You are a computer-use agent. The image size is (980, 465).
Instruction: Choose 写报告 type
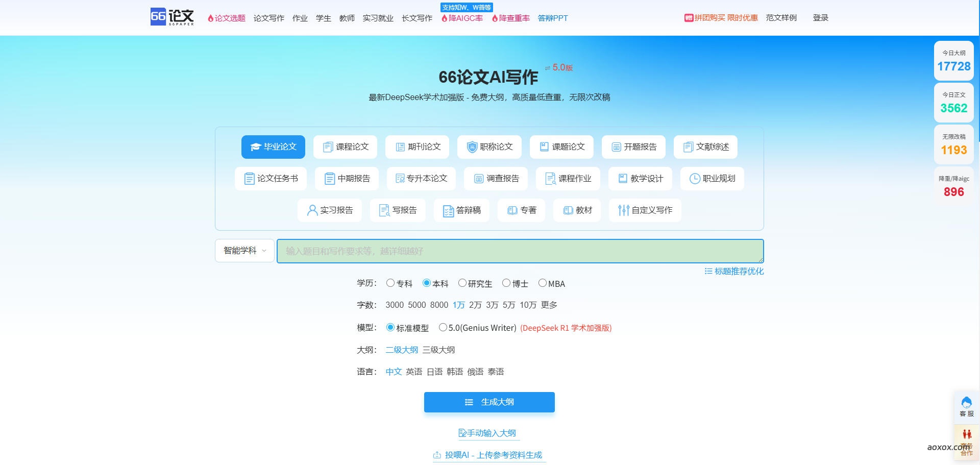(398, 210)
